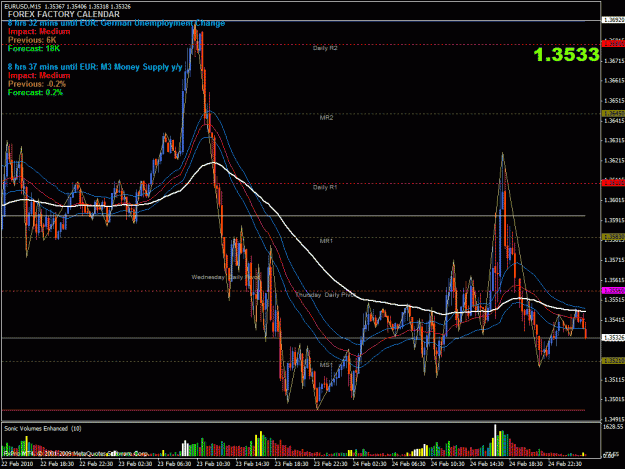This screenshot has width=625, height=469.
Task: Click the 1.35415 price axis value
Action: (x=614, y=320)
